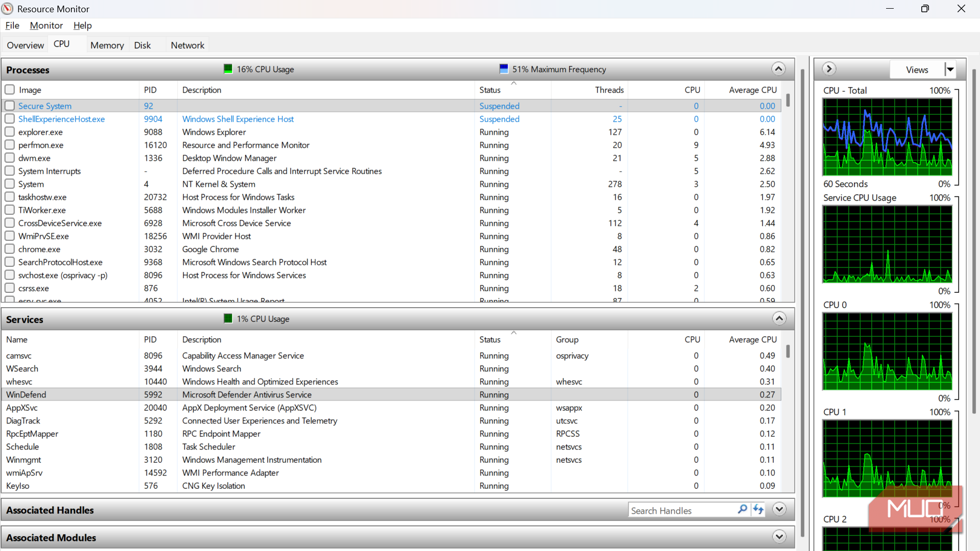Check the chrome.exe process checkbox
Image resolution: width=980 pixels, height=551 pixels.
point(10,249)
